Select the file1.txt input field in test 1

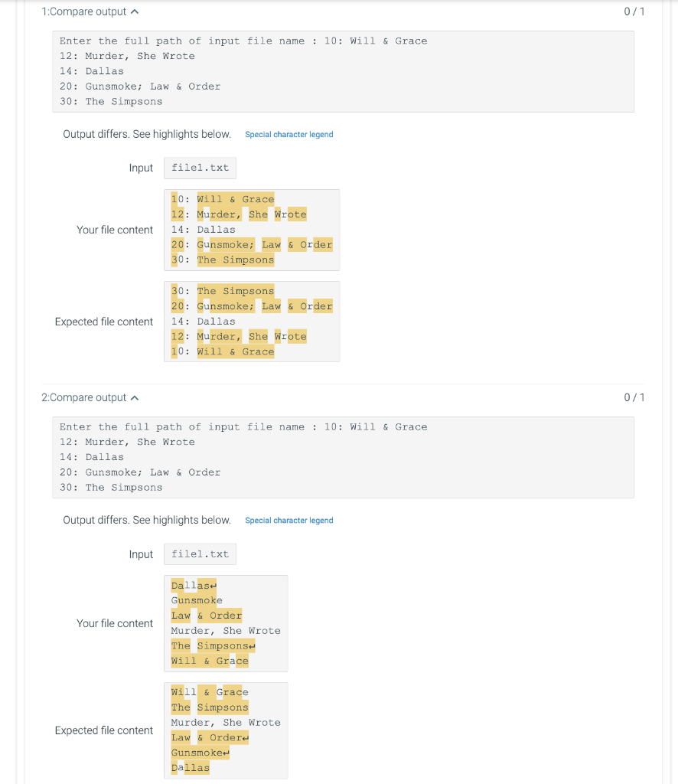(200, 168)
